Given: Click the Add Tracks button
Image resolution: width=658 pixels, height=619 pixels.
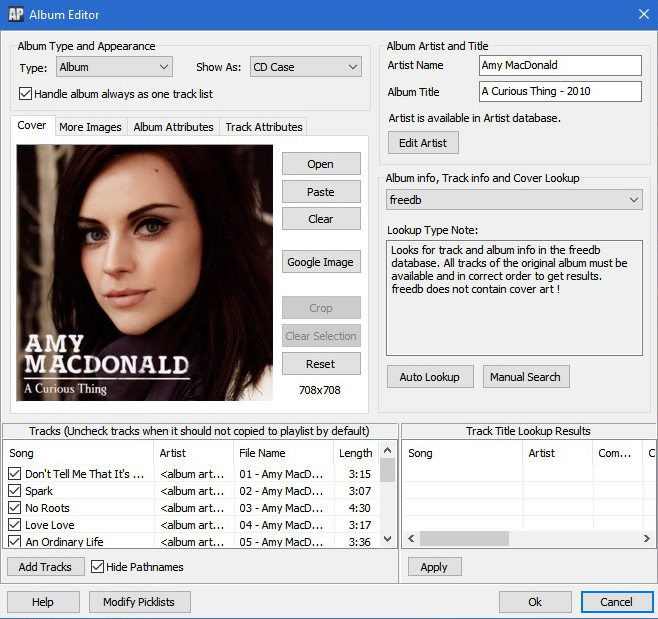Looking at the screenshot, I should tap(45, 567).
